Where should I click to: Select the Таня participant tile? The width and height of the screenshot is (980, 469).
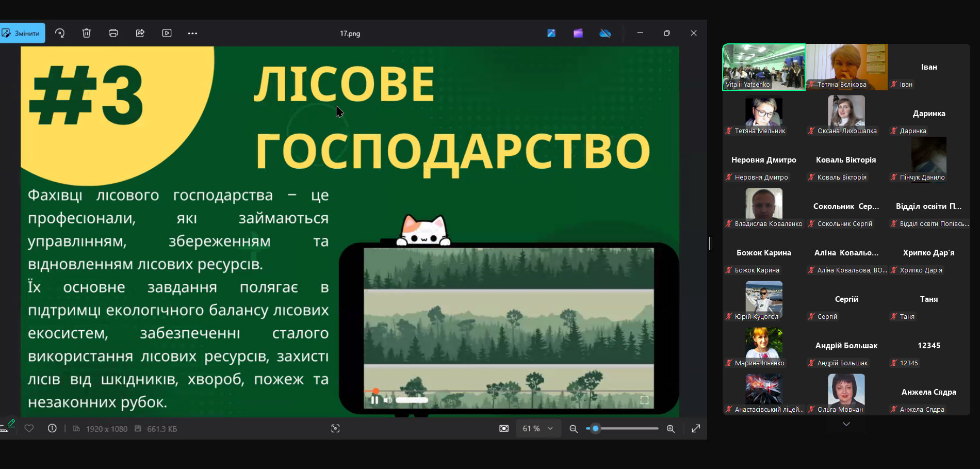pos(929,299)
